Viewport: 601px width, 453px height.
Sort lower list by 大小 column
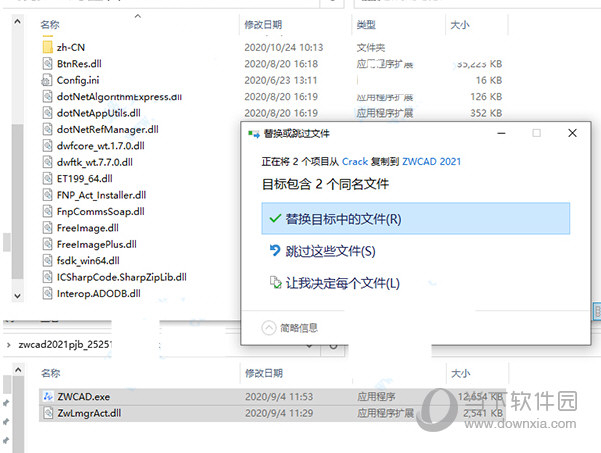coord(461,373)
